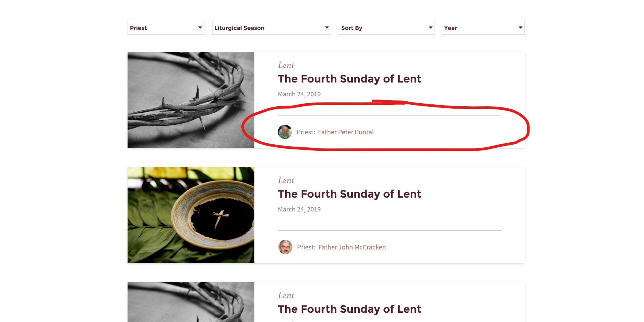Click Father Peter Puntal's avatar photo
The width and height of the screenshot is (644, 322).
pyautogui.click(x=285, y=132)
